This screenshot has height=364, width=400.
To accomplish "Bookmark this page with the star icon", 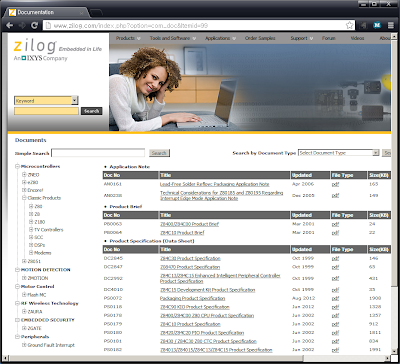I will tap(349, 25).
